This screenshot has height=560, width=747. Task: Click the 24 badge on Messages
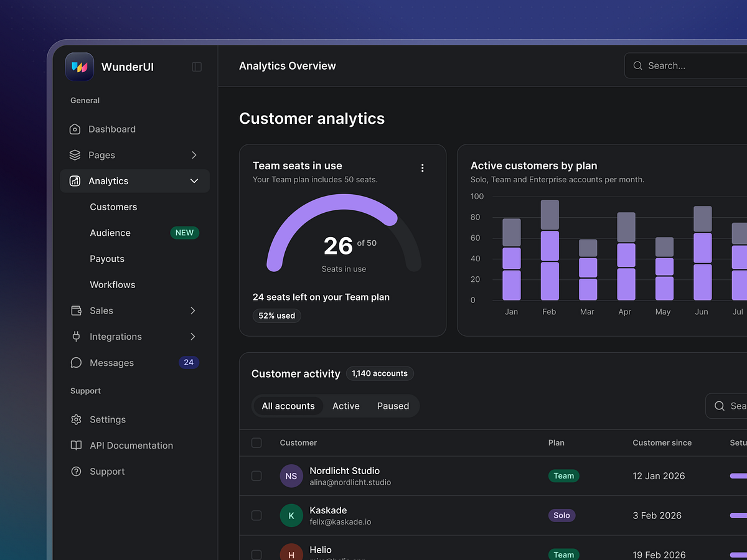point(189,362)
